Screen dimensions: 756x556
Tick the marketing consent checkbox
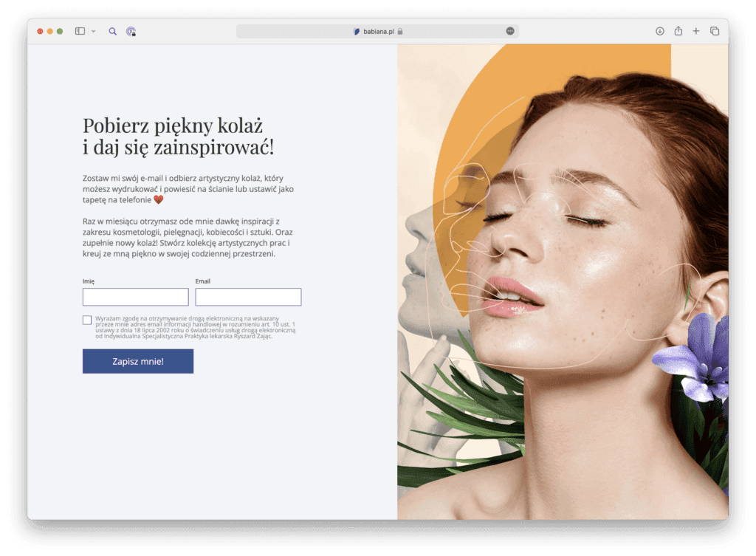87,320
